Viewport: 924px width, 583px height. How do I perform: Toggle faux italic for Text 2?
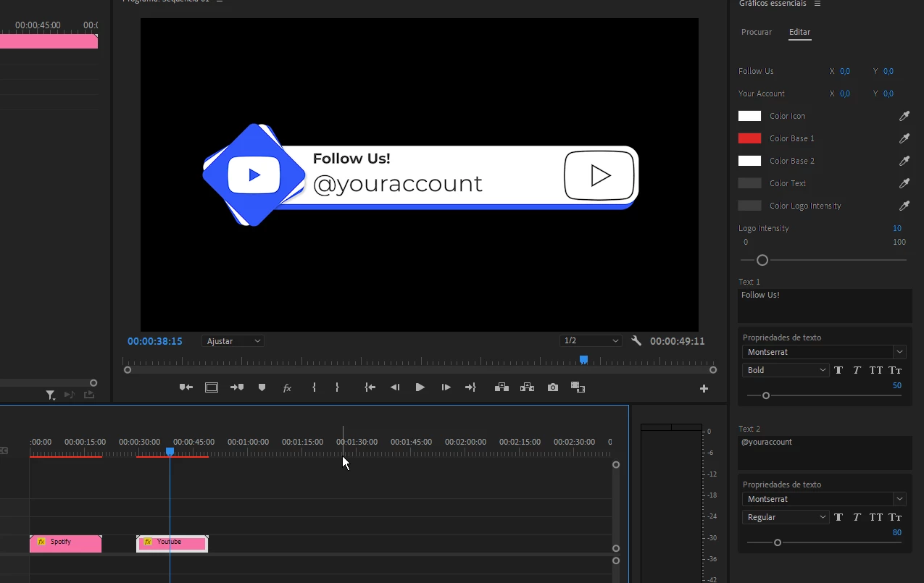857,517
